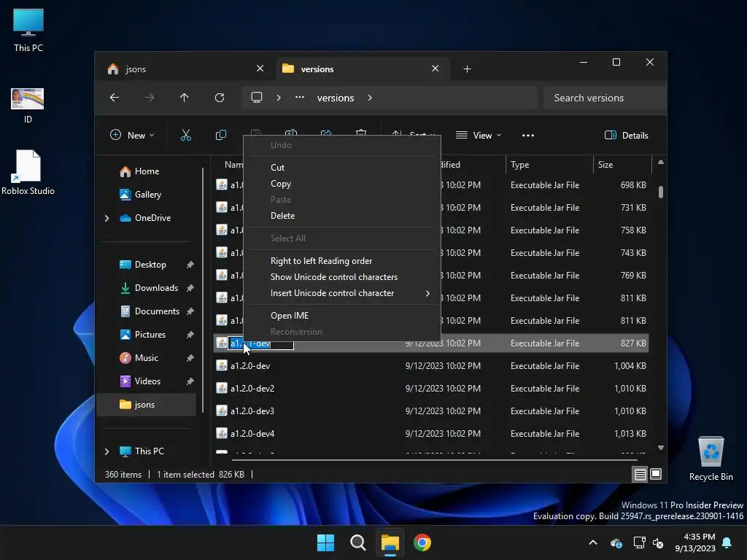Viewport: 747px width, 560px height.
Task: Open Downloads quick access folder
Action: [156, 287]
